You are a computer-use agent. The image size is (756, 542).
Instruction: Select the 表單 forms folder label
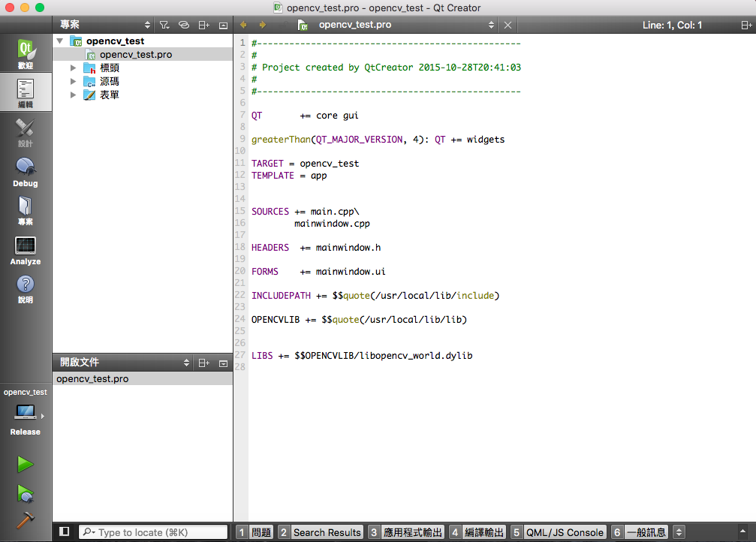pos(110,95)
